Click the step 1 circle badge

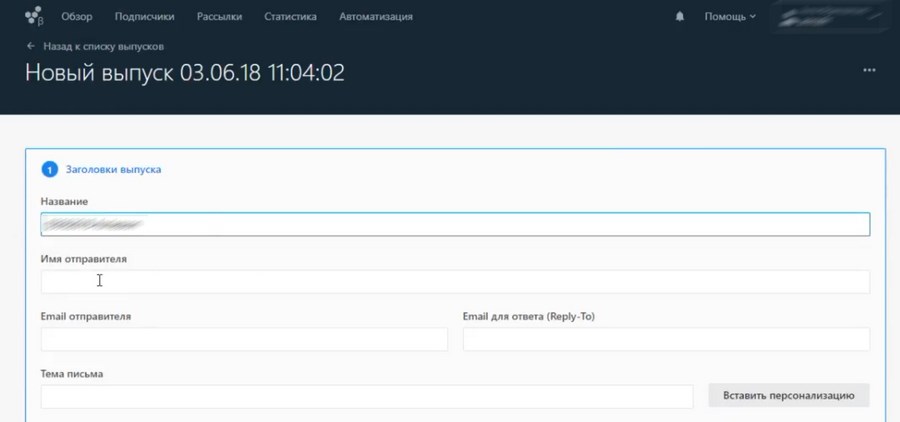click(49, 169)
